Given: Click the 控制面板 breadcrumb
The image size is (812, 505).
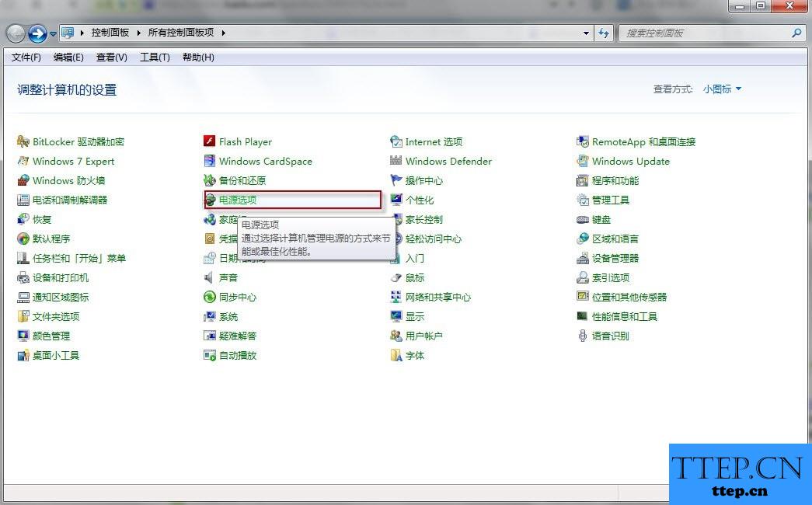Looking at the screenshot, I should click(110, 33).
